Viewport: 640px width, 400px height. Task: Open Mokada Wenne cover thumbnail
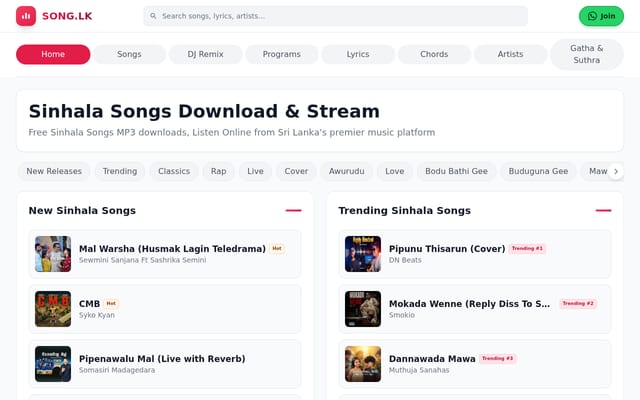point(363,309)
